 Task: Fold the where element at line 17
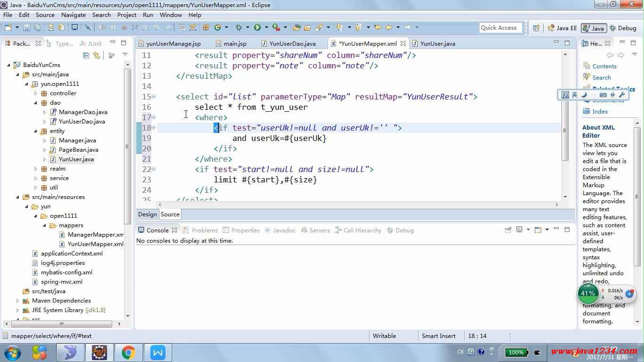154,117
